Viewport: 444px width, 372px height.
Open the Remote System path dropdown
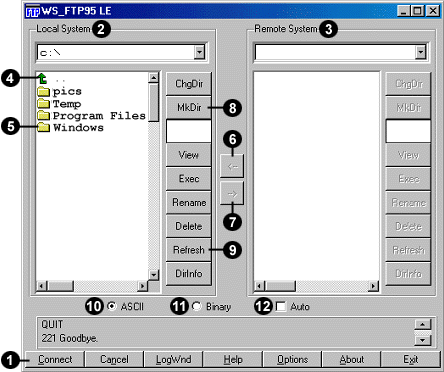421,52
